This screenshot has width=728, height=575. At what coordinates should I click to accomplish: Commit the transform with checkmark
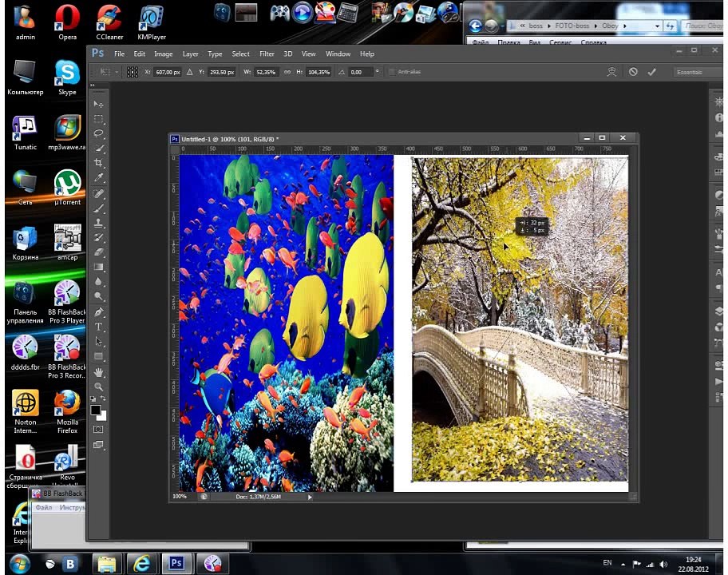(x=652, y=72)
